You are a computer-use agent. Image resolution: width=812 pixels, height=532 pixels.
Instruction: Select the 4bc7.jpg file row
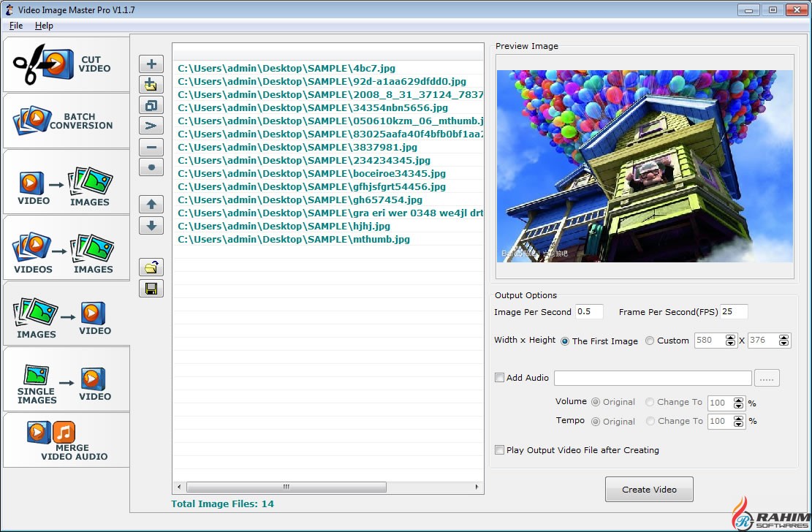click(x=328, y=69)
